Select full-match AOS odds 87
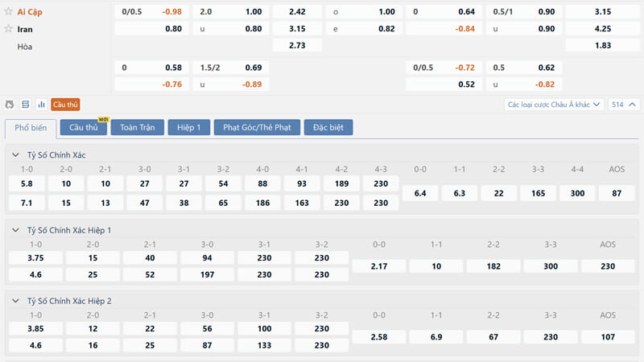644x362 pixels. click(617, 193)
